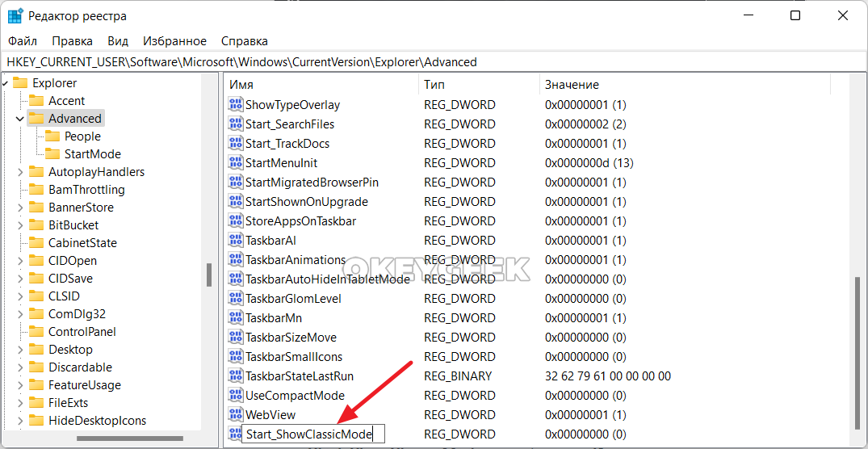Open the Файл menu
The height and width of the screenshot is (449, 868).
(x=23, y=40)
